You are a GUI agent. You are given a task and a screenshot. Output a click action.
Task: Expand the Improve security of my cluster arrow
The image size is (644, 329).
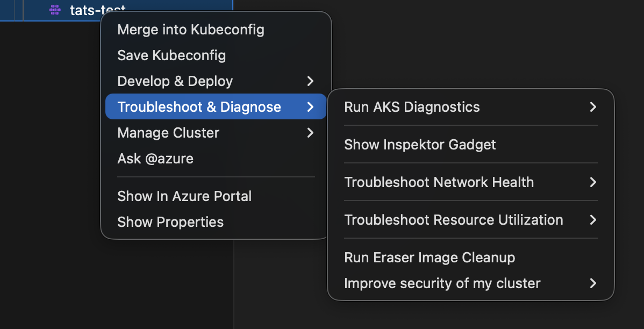(x=593, y=283)
